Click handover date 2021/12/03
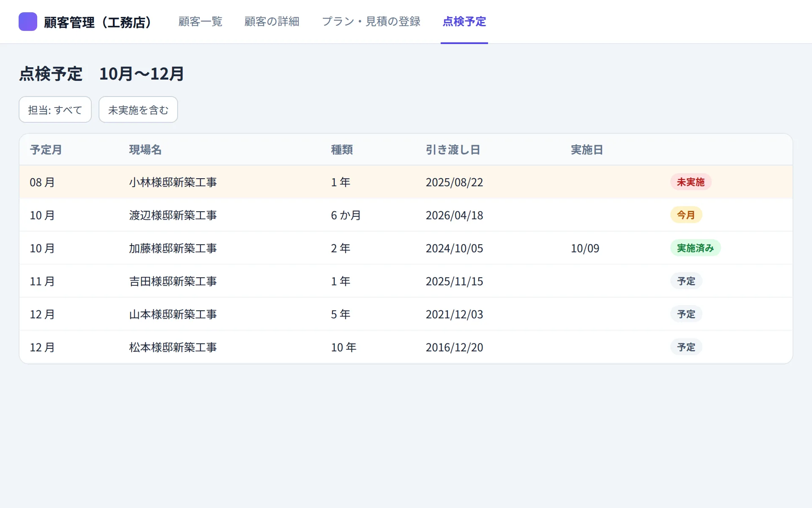812x508 pixels. point(454,315)
